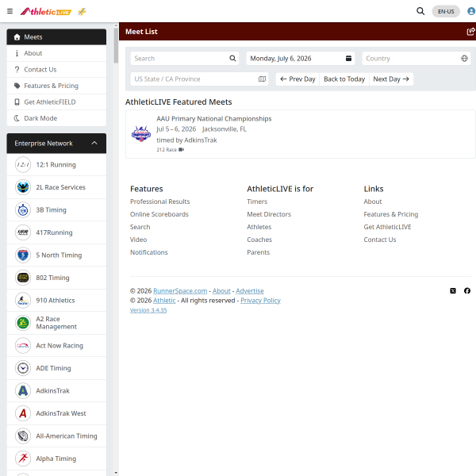Click the map icon in State field
Image resolution: width=476 pixels, height=476 pixels.
tap(262, 79)
